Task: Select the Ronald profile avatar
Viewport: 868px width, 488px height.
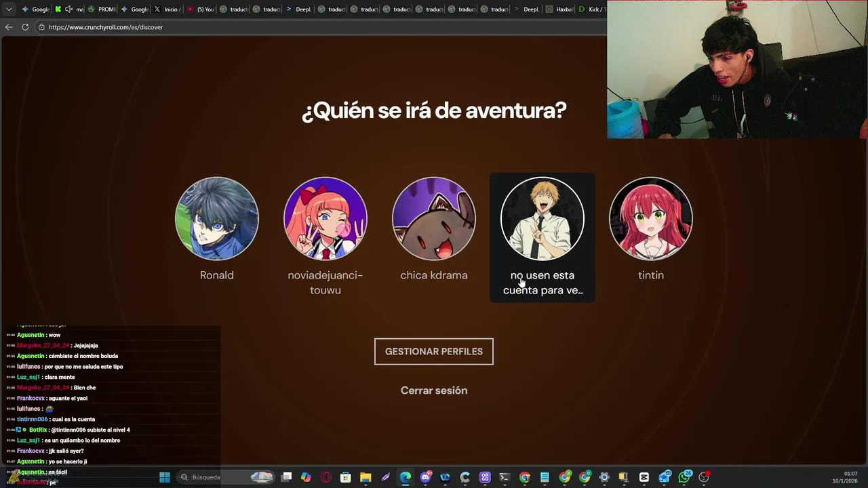Action: point(217,218)
